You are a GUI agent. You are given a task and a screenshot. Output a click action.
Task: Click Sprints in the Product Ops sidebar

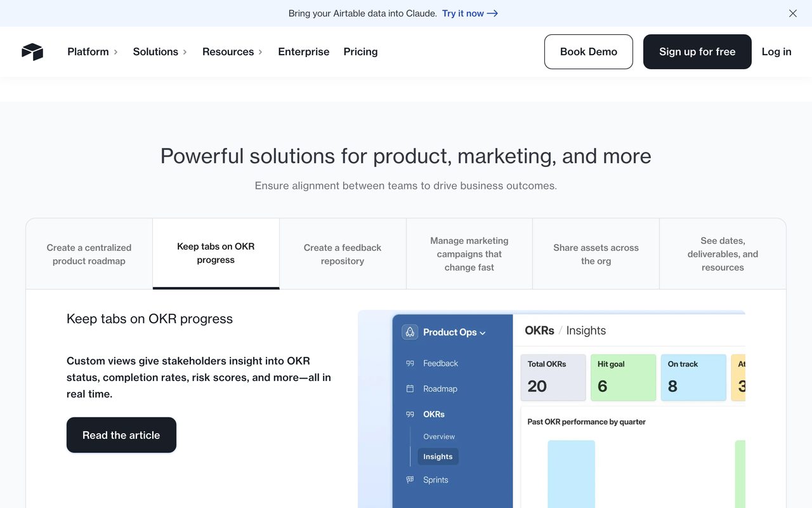click(x=436, y=480)
